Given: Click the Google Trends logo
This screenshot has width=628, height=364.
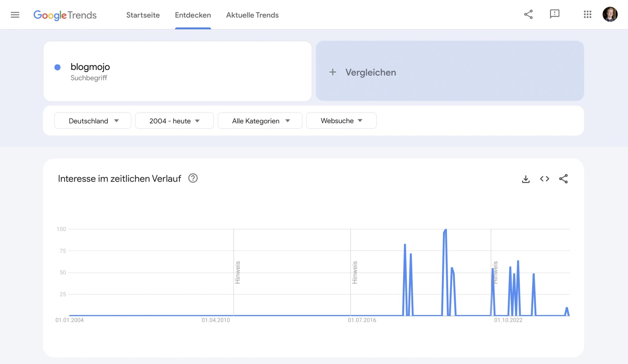Looking at the screenshot, I should [x=65, y=15].
